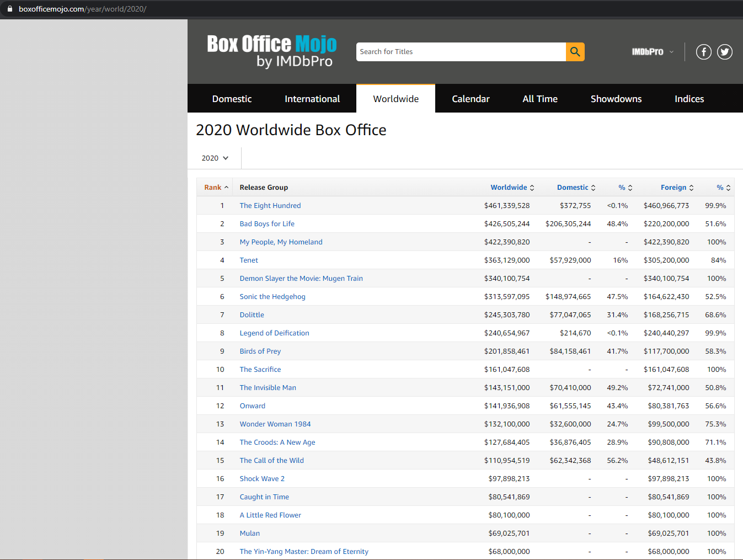Click the Search for Titles field
Screen dimensions: 743x560
(461, 52)
